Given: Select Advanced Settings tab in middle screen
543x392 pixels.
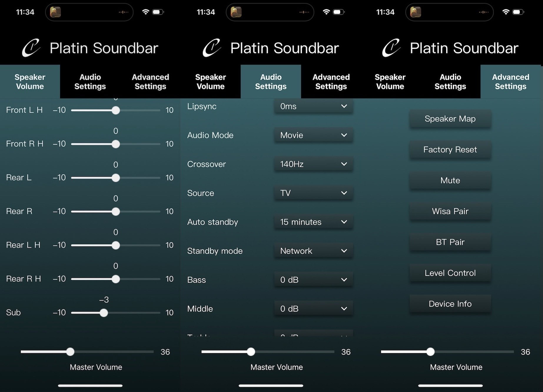Looking at the screenshot, I should pyautogui.click(x=331, y=81).
